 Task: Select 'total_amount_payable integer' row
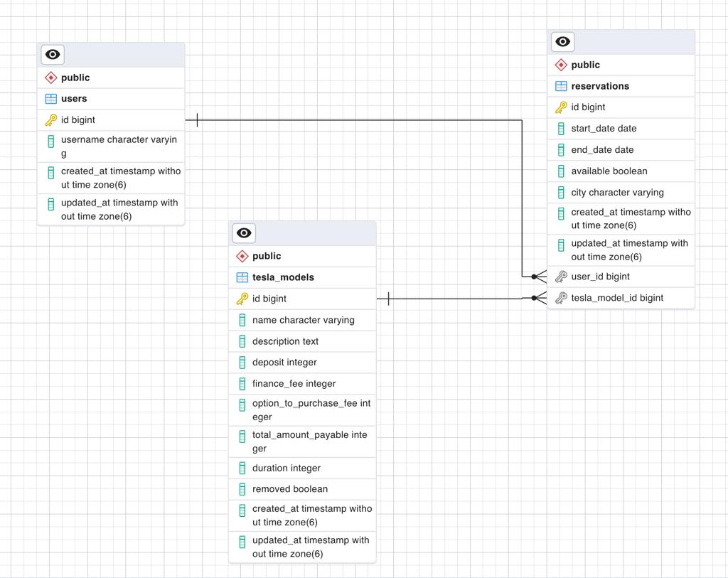pos(302,441)
